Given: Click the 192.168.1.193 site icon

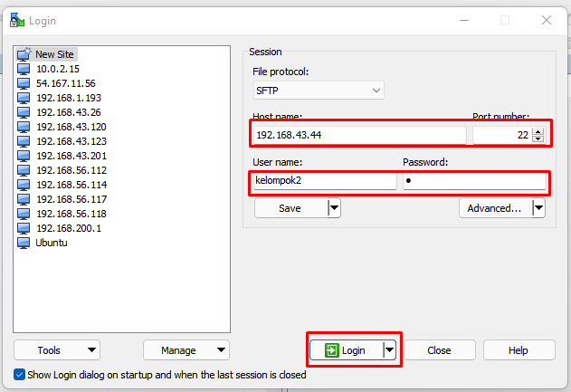Looking at the screenshot, I should (x=24, y=98).
